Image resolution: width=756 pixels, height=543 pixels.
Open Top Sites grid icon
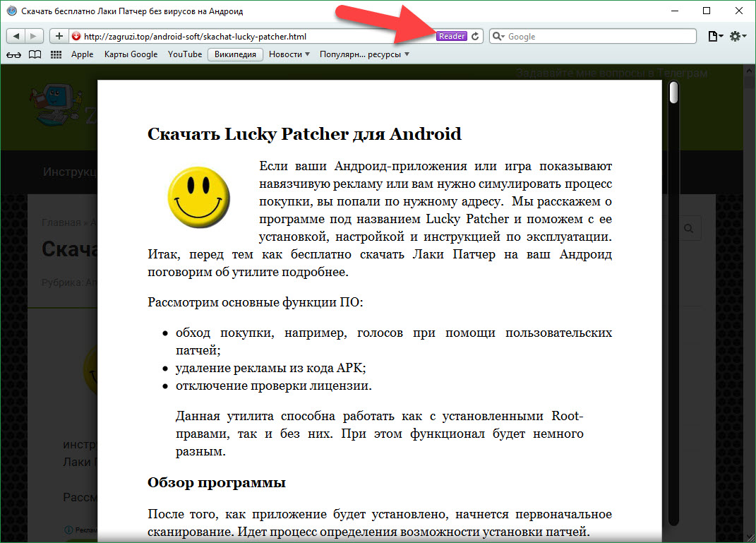(56, 54)
